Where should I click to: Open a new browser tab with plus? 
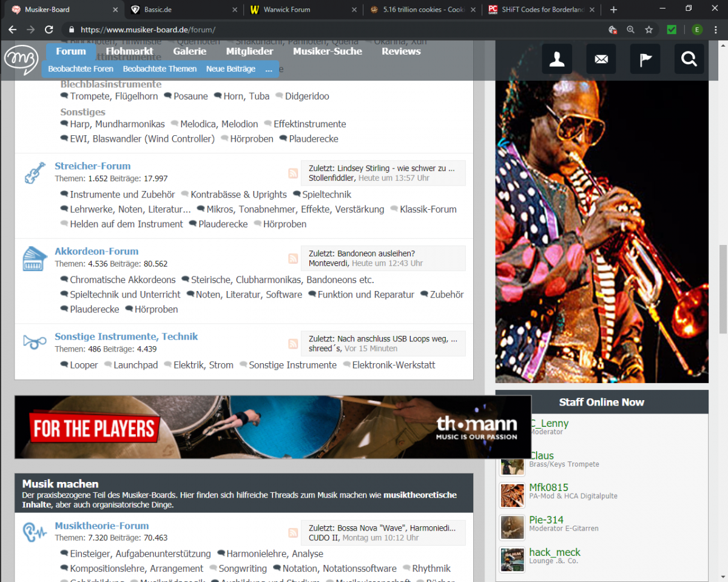(x=613, y=10)
